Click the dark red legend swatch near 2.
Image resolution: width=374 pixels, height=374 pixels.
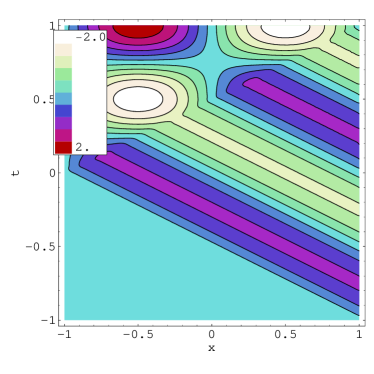(x=63, y=148)
